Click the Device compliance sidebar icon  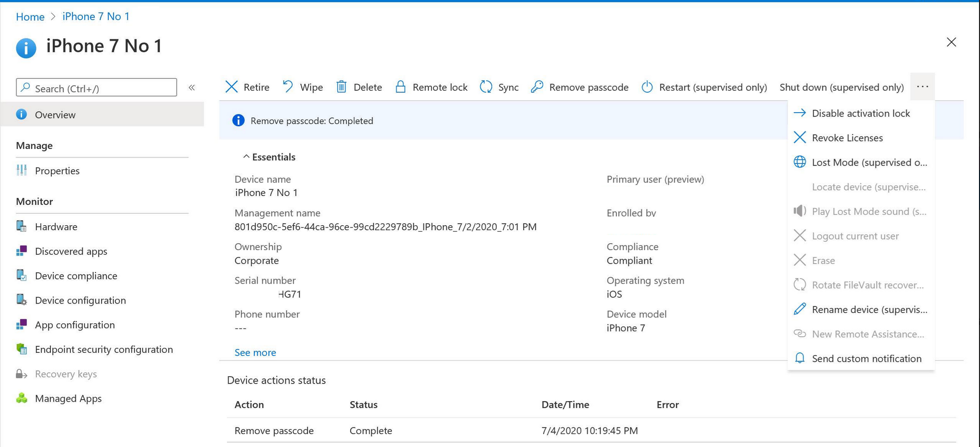click(21, 275)
